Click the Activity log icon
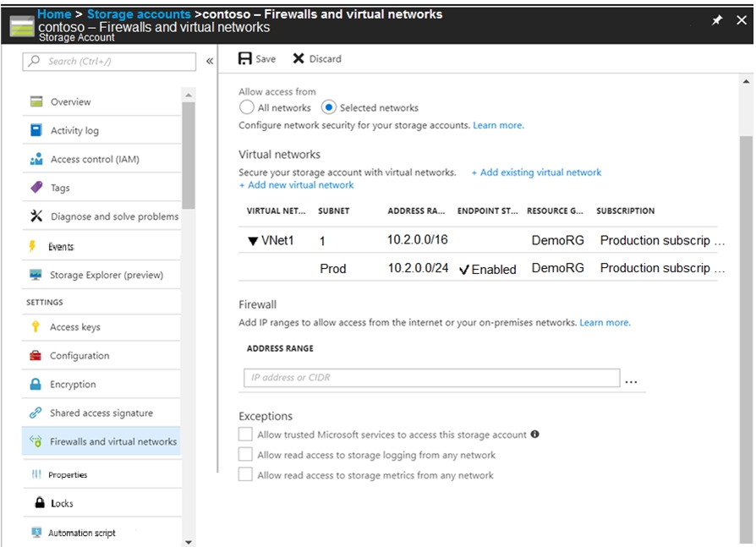Image resolution: width=756 pixels, height=547 pixels. [36, 130]
